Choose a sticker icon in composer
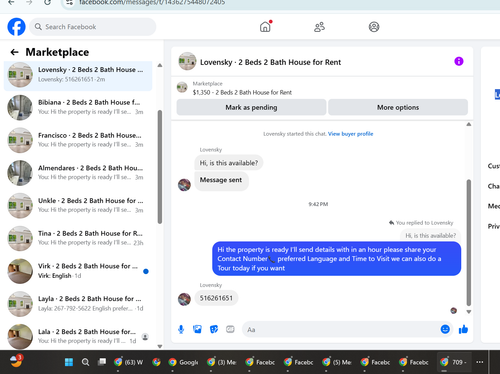 click(x=214, y=329)
